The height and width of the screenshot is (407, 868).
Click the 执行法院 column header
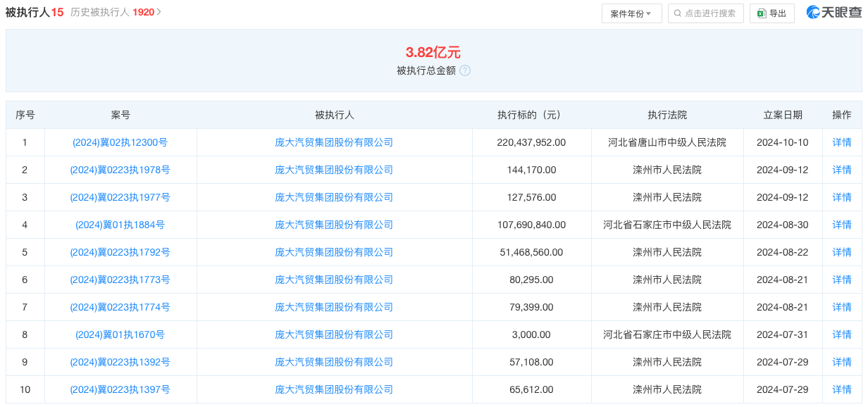(x=667, y=115)
